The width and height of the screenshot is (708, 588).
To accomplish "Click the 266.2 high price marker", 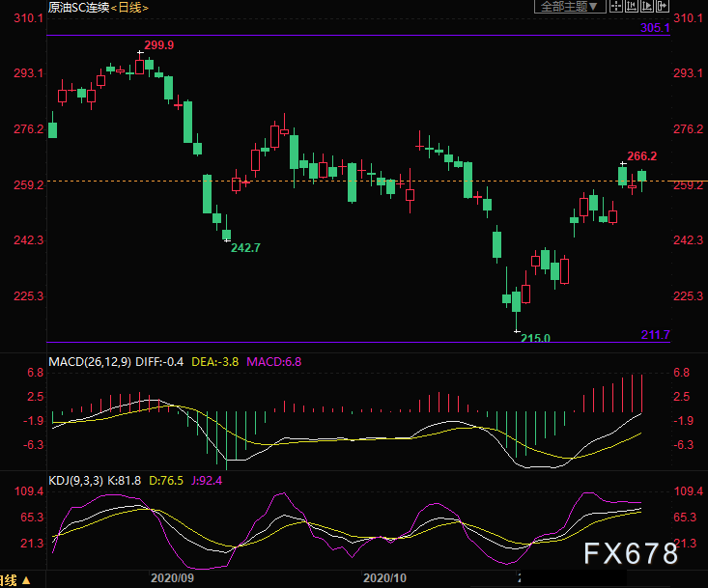I will pos(642,156).
